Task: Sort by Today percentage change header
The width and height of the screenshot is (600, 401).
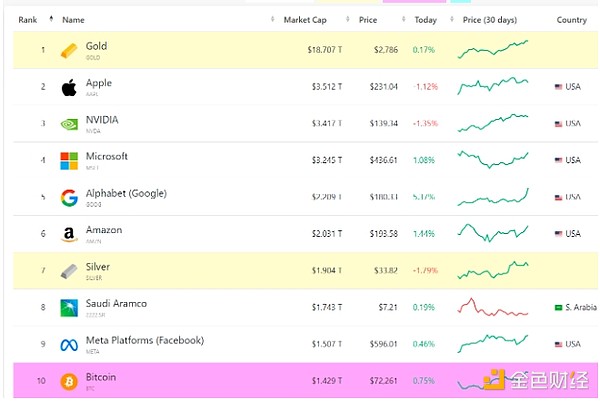Action: pos(426,20)
